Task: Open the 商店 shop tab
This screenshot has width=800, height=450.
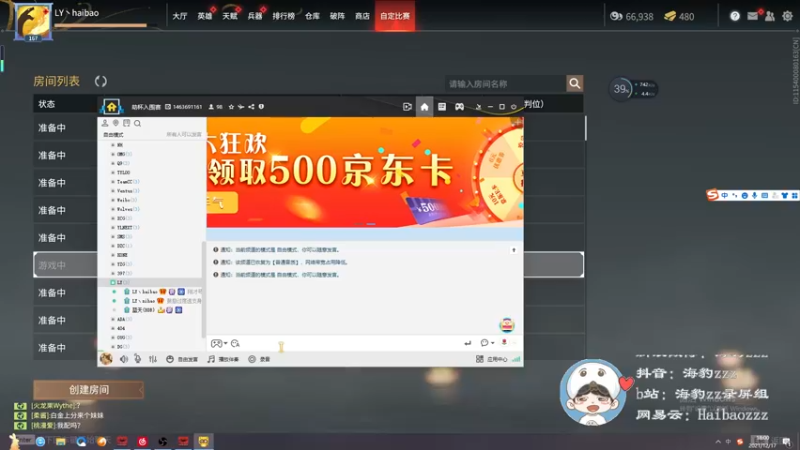Action: point(362,16)
